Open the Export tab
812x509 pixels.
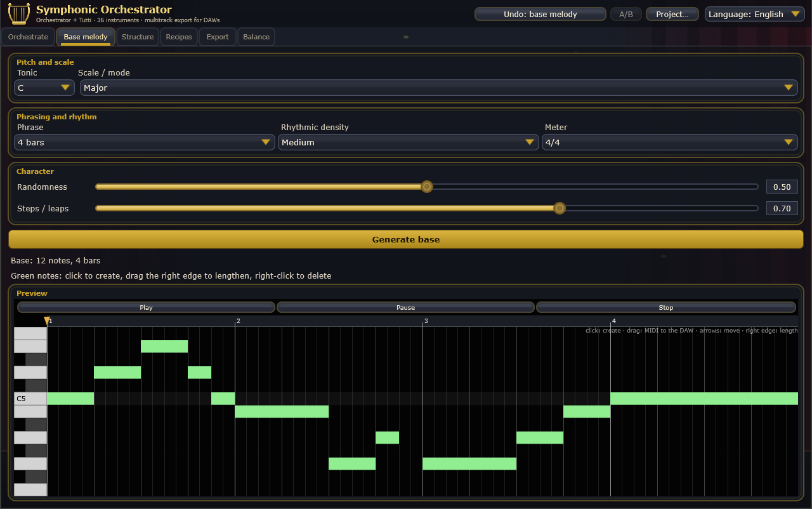(218, 37)
